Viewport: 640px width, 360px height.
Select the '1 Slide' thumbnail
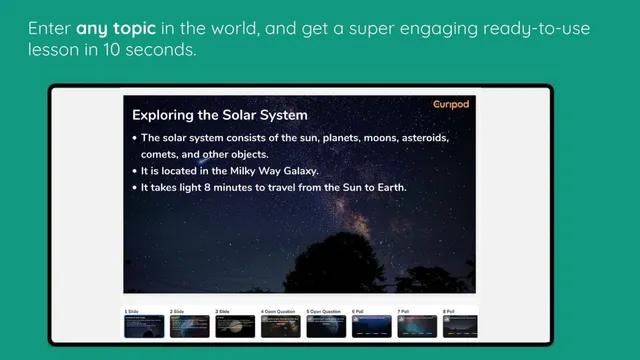(144, 326)
